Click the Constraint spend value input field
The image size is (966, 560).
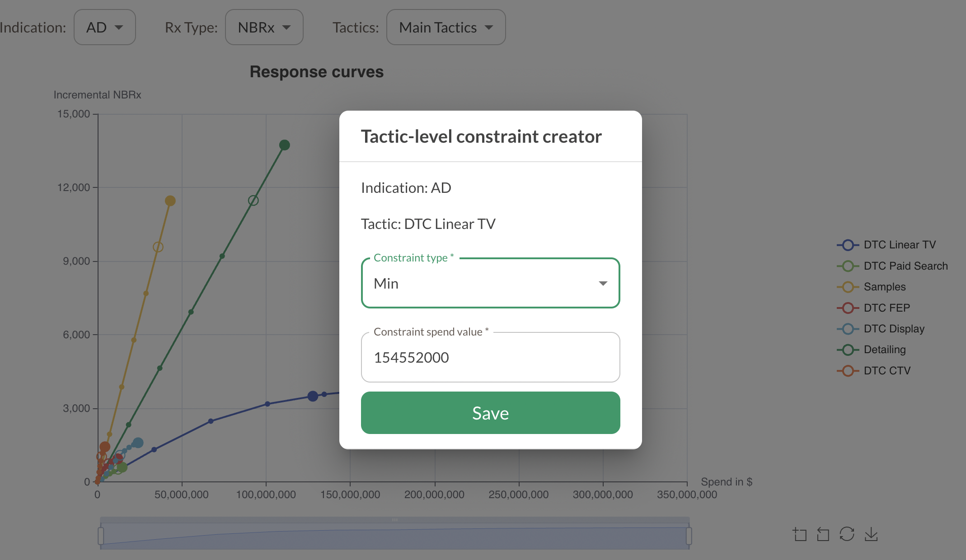[490, 357]
